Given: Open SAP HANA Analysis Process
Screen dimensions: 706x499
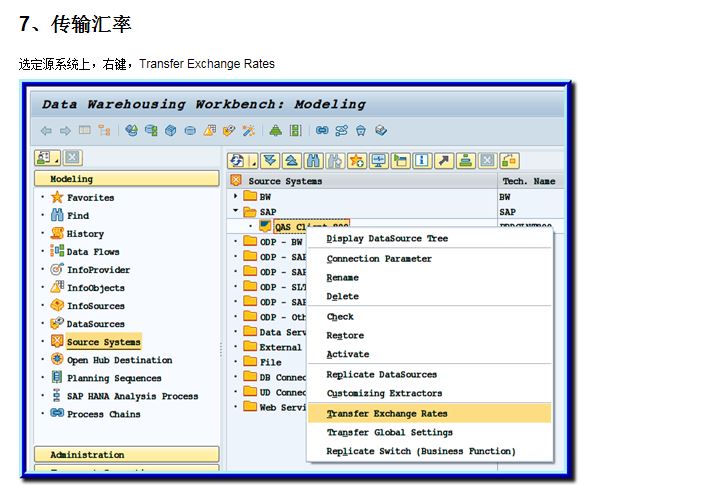Looking at the screenshot, I should tap(132, 396).
